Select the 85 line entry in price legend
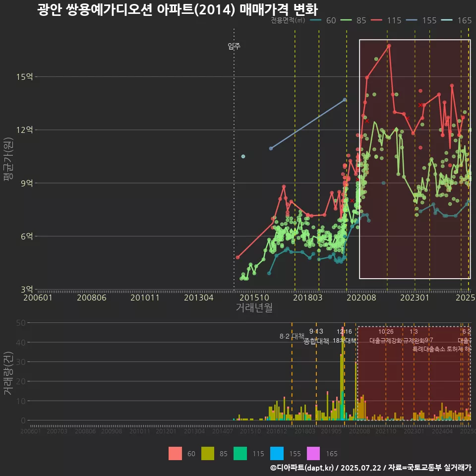This screenshot has width=476, height=476. click(x=354, y=20)
